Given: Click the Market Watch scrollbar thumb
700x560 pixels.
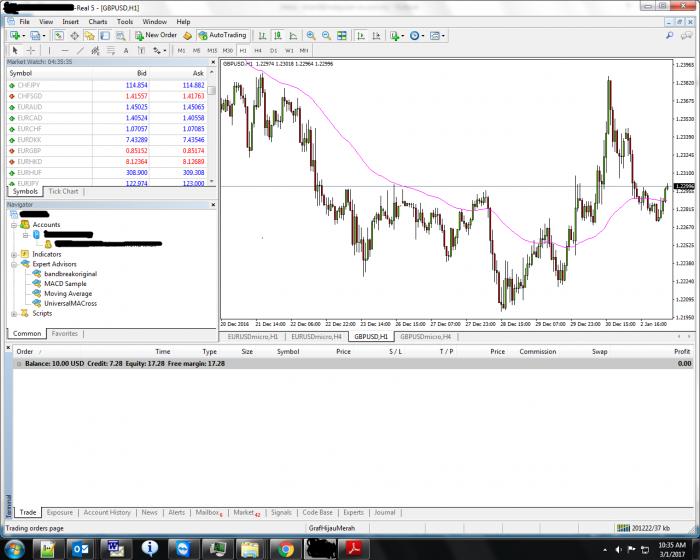Looking at the screenshot, I should click(x=212, y=90).
